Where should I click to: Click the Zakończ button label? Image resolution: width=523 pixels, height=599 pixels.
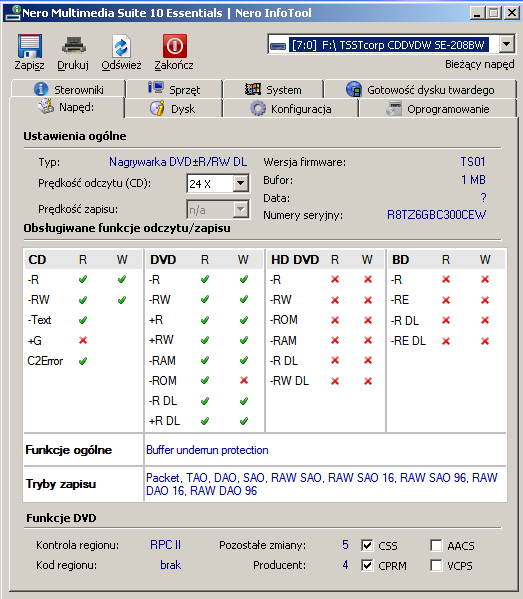click(x=174, y=65)
